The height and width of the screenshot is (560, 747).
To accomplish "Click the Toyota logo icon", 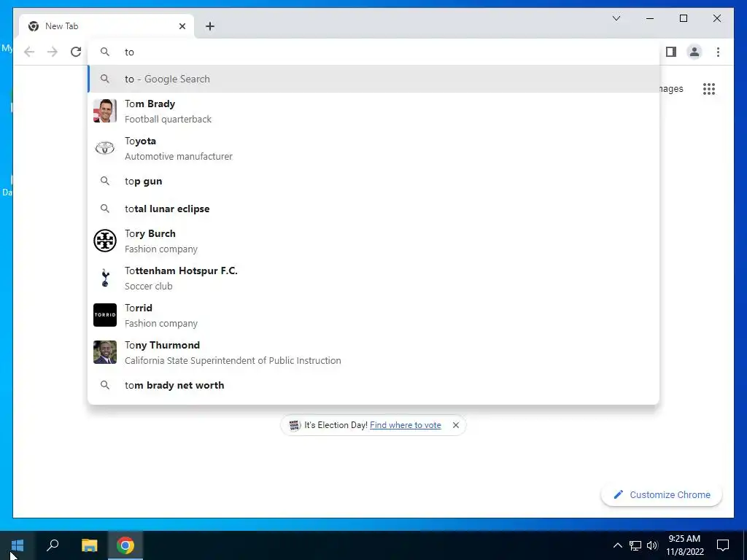I will tap(105, 148).
